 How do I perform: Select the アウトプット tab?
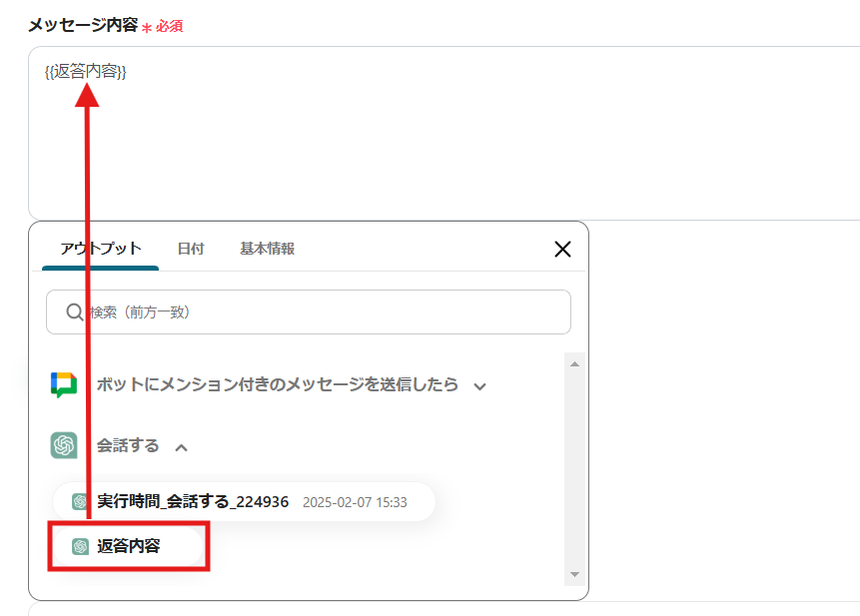[100, 249]
